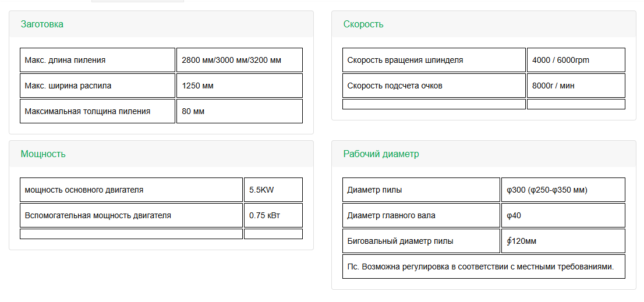This screenshot has height=302, width=644.
Task: Click the Скорость section heading
Action: pyautogui.click(x=363, y=24)
